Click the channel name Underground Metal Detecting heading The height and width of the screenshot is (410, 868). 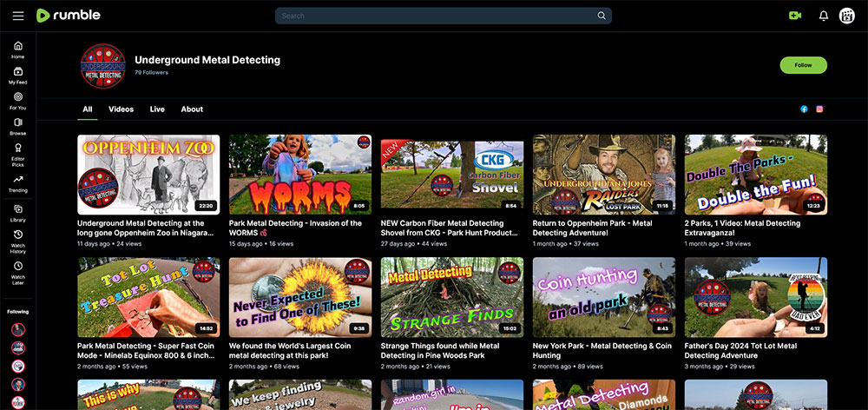point(207,60)
